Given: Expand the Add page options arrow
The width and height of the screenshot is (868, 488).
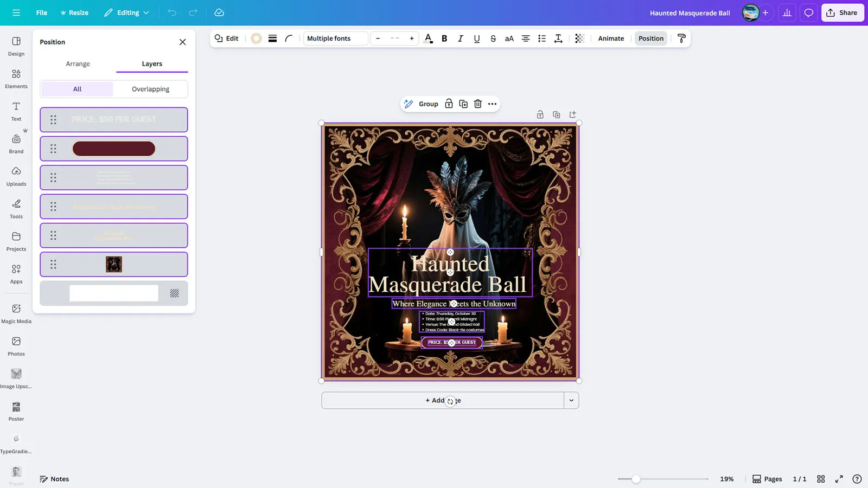Looking at the screenshot, I should 571,401.
